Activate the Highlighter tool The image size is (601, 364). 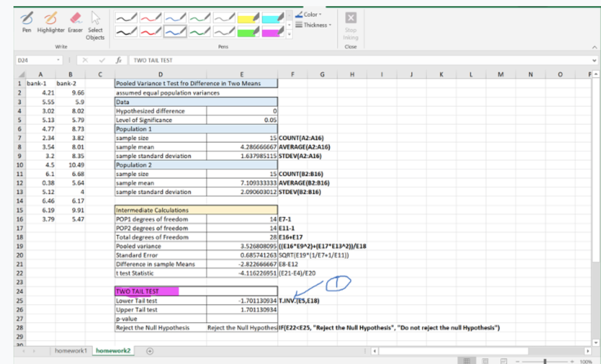(51, 22)
